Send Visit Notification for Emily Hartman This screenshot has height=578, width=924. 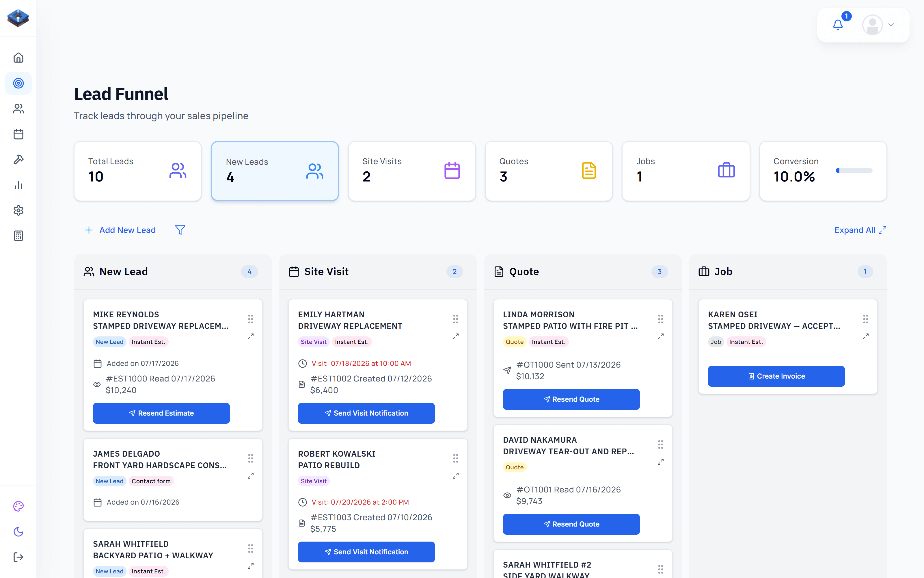coord(366,413)
